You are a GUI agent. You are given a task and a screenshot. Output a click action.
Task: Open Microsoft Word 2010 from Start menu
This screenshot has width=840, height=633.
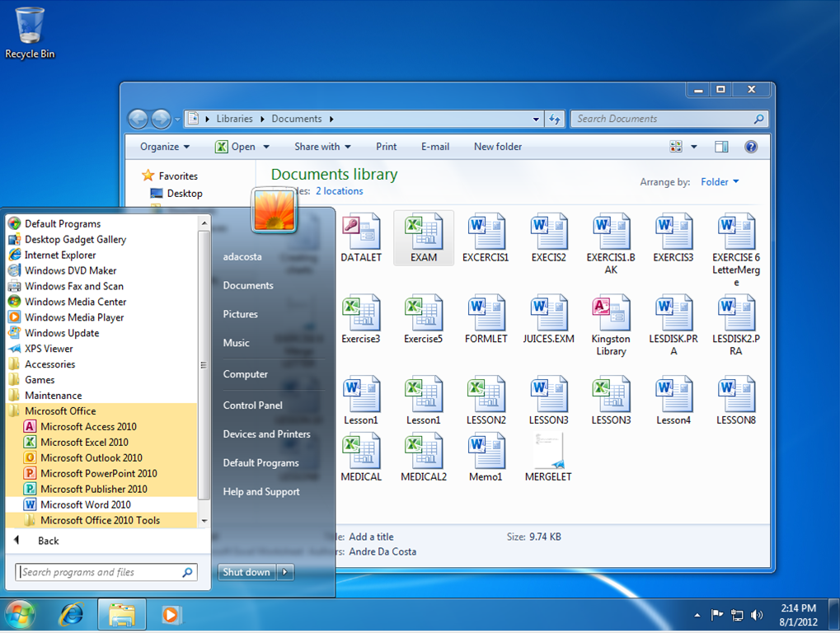tap(85, 504)
